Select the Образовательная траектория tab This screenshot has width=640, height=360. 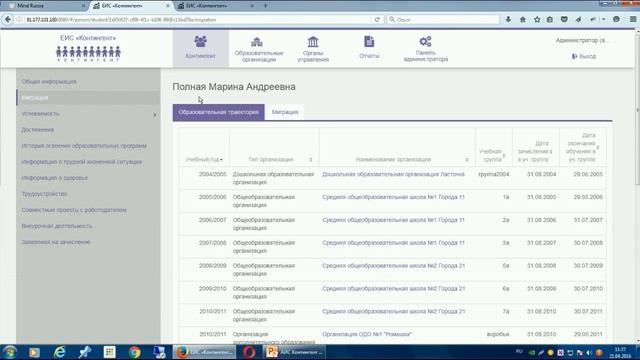coord(218,112)
